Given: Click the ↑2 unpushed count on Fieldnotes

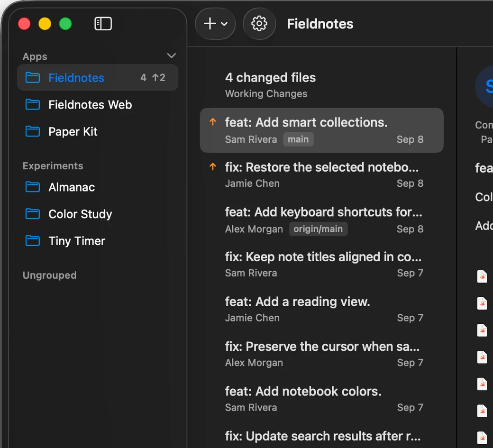Looking at the screenshot, I should click(159, 78).
